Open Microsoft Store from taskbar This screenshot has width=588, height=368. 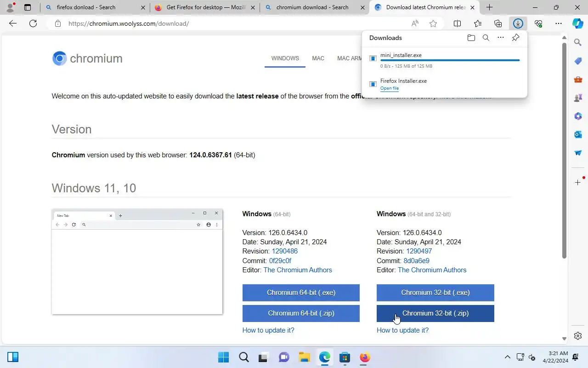pyautogui.click(x=345, y=357)
